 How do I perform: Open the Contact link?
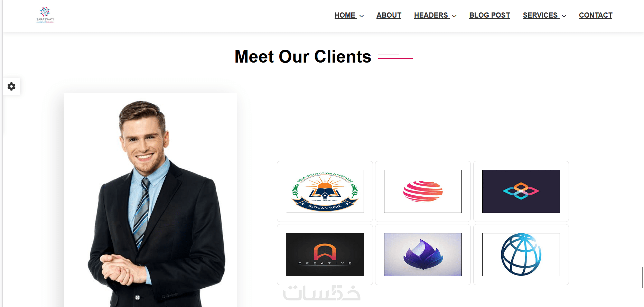coord(596,15)
